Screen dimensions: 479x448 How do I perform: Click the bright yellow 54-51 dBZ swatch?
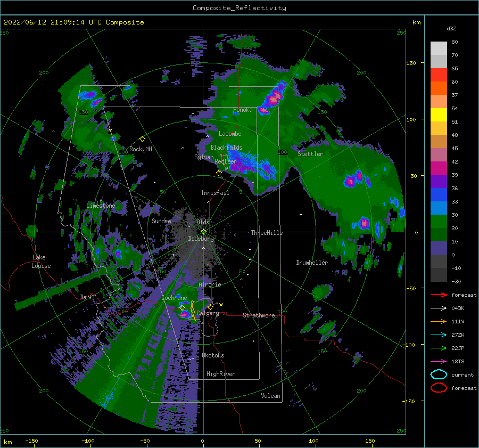click(439, 115)
